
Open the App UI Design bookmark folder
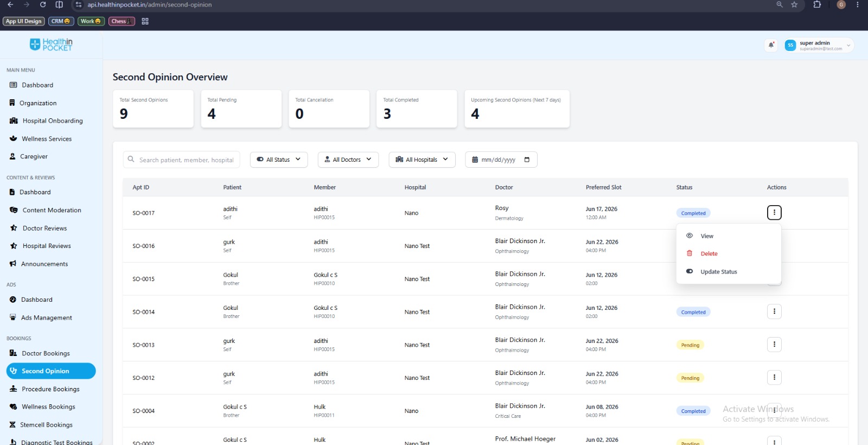[x=23, y=21]
